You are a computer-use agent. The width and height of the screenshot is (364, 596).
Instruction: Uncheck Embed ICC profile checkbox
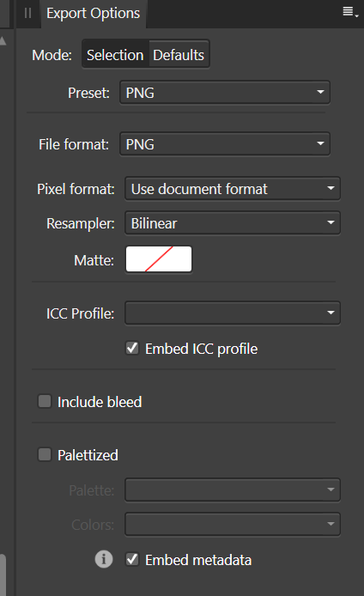click(x=132, y=348)
